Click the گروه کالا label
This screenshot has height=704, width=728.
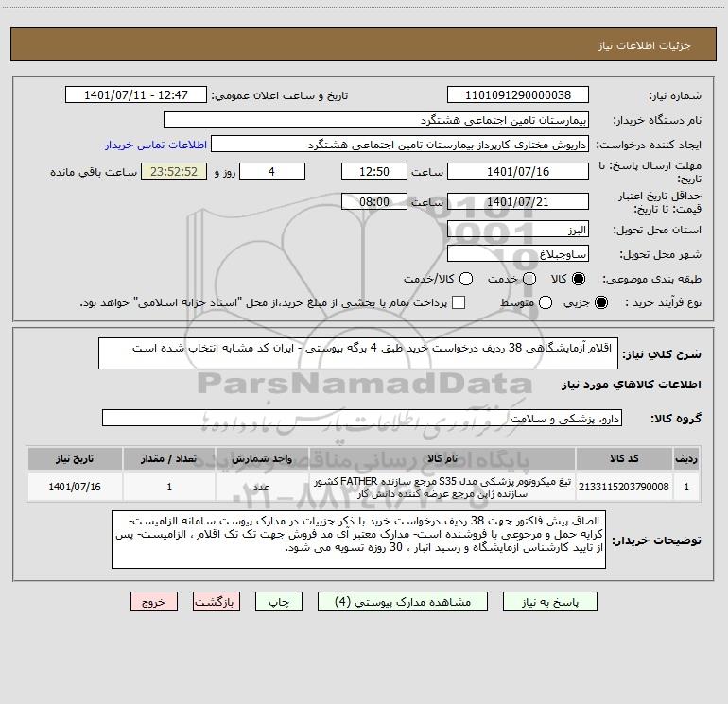click(676, 419)
